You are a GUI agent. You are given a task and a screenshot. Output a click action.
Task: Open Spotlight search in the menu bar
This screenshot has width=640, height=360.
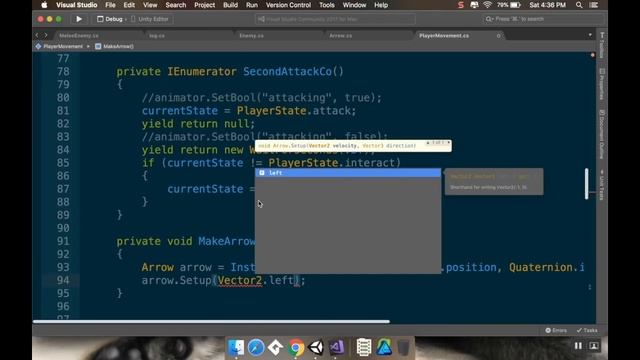tap(579, 5)
